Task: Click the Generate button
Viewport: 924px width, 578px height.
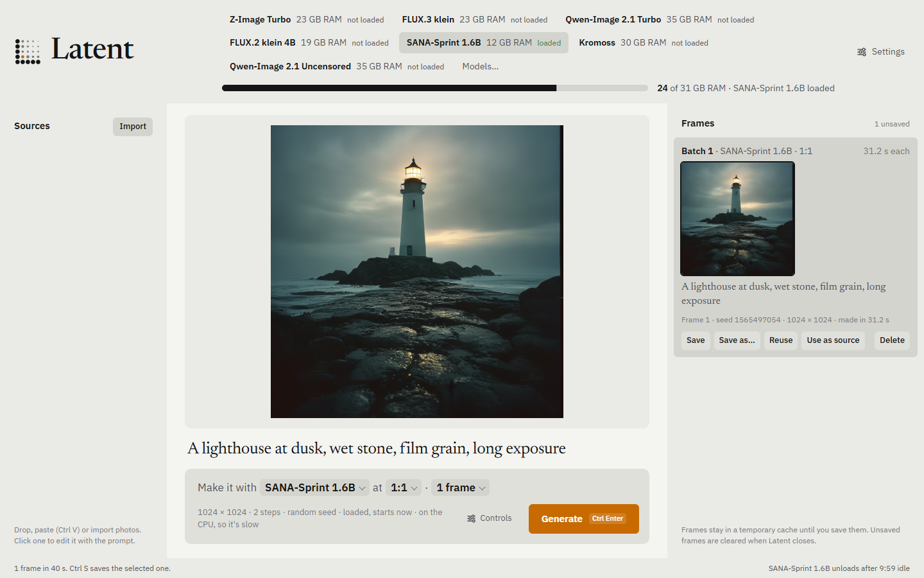Action: [x=584, y=519]
